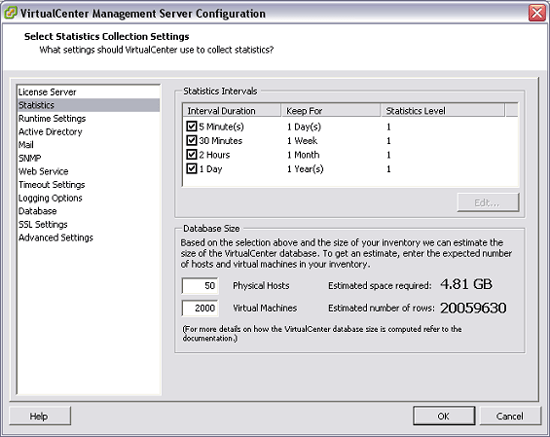Click the '4.81 GB' estimated space value
Viewport: 550px width, 437px height.
click(x=466, y=284)
